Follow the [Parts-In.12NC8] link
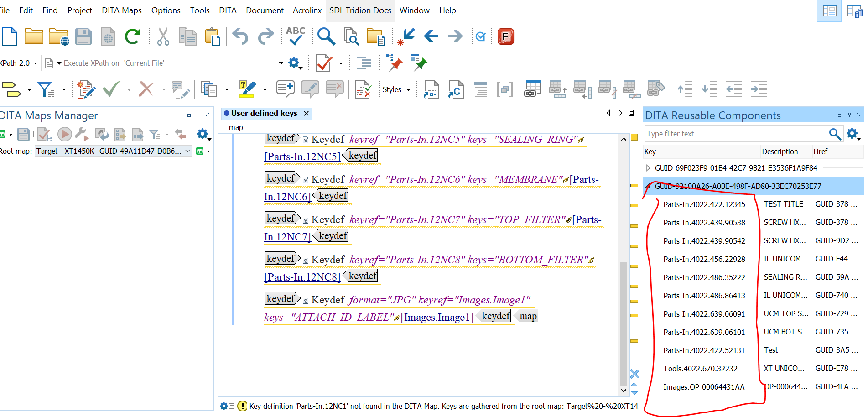 (x=302, y=277)
